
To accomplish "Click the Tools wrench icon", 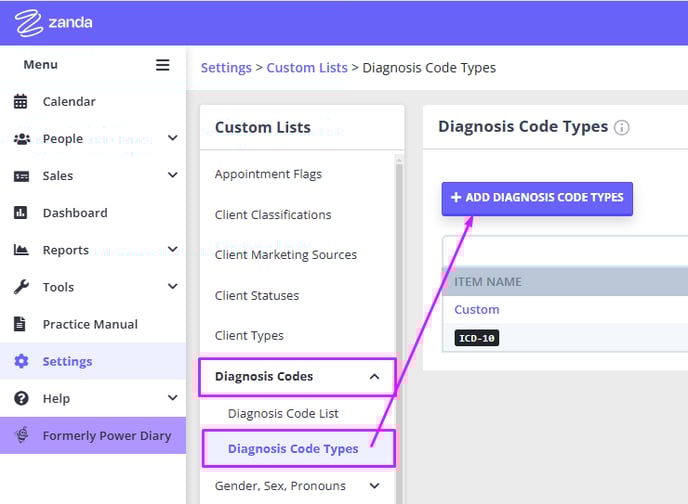I will click(21, 287).
